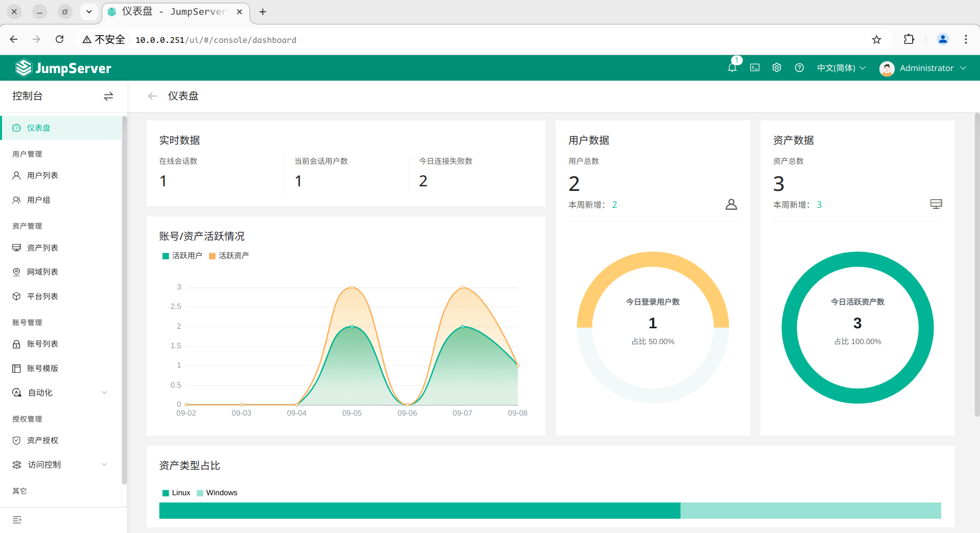
Task: Close the JumpServer browser tab
Action: (x=239, y=12)
